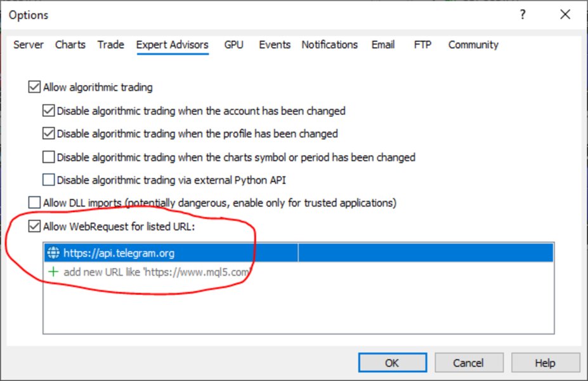Toggle Allow WebRequest for listed URL
The height and width of the screenshot is (381, 588).
tap(34, 226)
